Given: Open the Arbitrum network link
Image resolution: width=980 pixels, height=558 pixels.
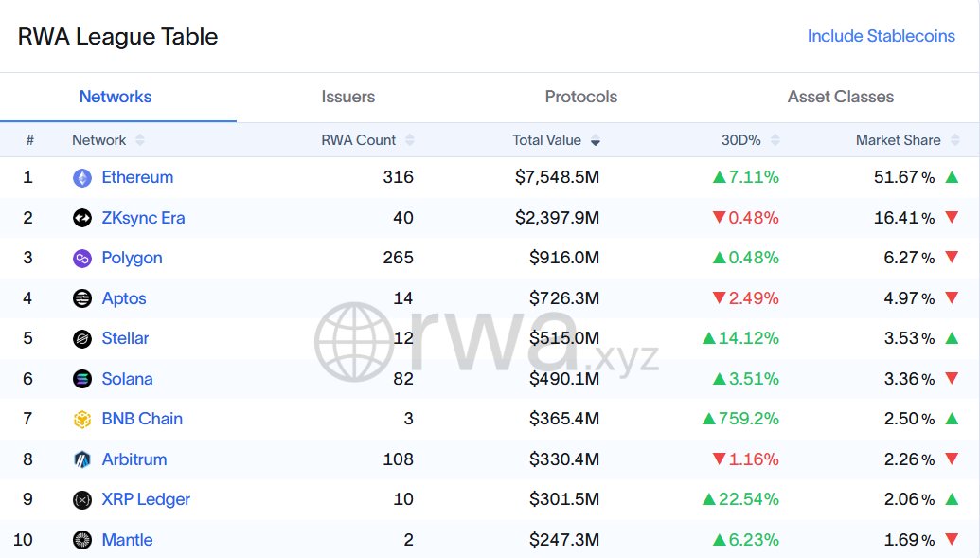Looking at the screenshot, I should (134, 459).
